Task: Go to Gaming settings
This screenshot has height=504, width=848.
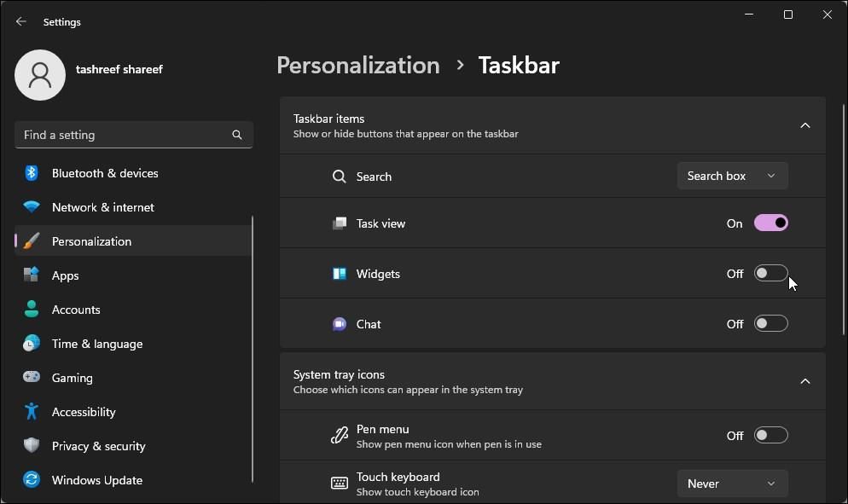Action: click(133, 378)
